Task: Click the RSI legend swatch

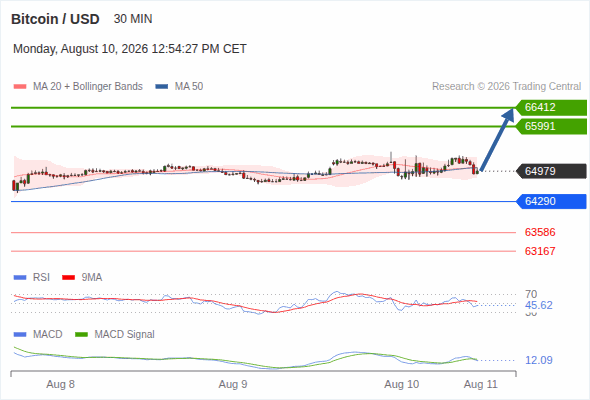Action: [20, 278]
